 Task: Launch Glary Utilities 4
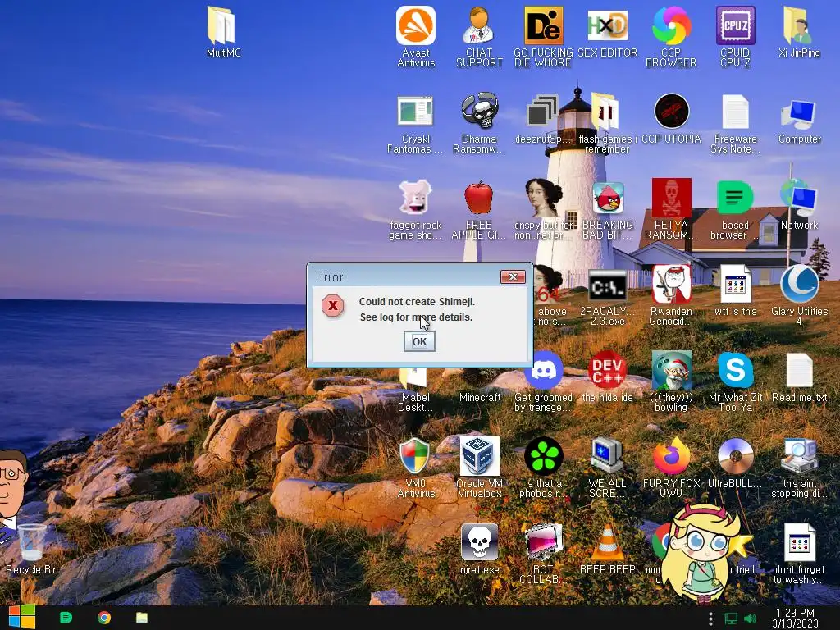799,295
